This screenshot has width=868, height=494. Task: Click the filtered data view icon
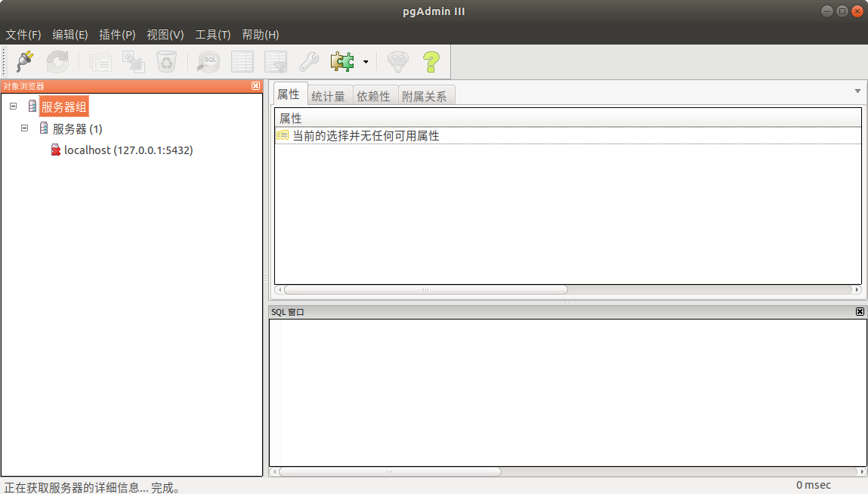pos(275,61)
